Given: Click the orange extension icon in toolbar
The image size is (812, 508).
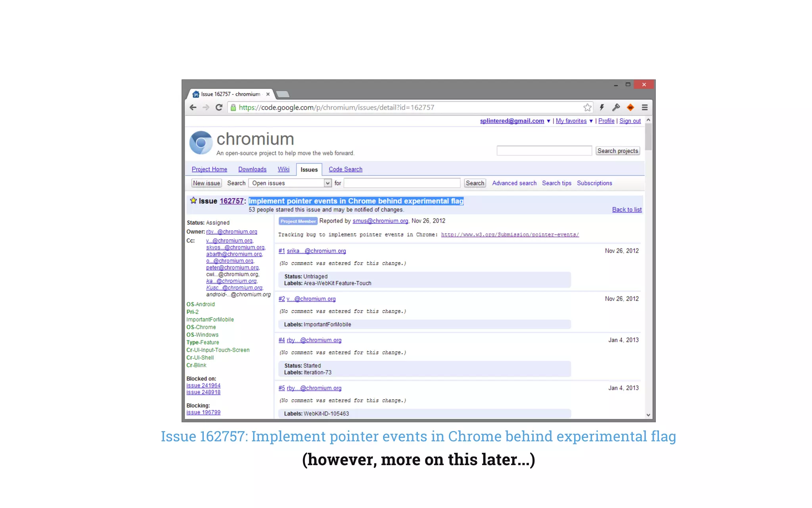Looking at the screenshot, I should point(630,108).
